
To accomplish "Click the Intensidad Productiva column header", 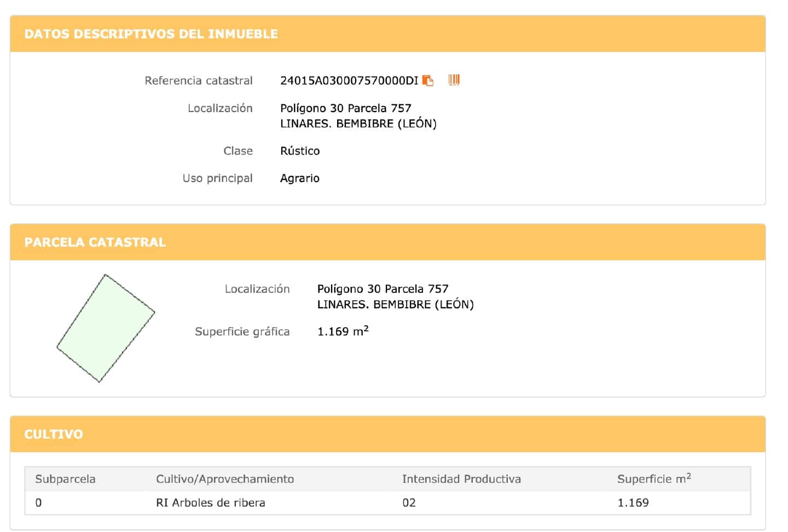I will (x=461, y=479).
